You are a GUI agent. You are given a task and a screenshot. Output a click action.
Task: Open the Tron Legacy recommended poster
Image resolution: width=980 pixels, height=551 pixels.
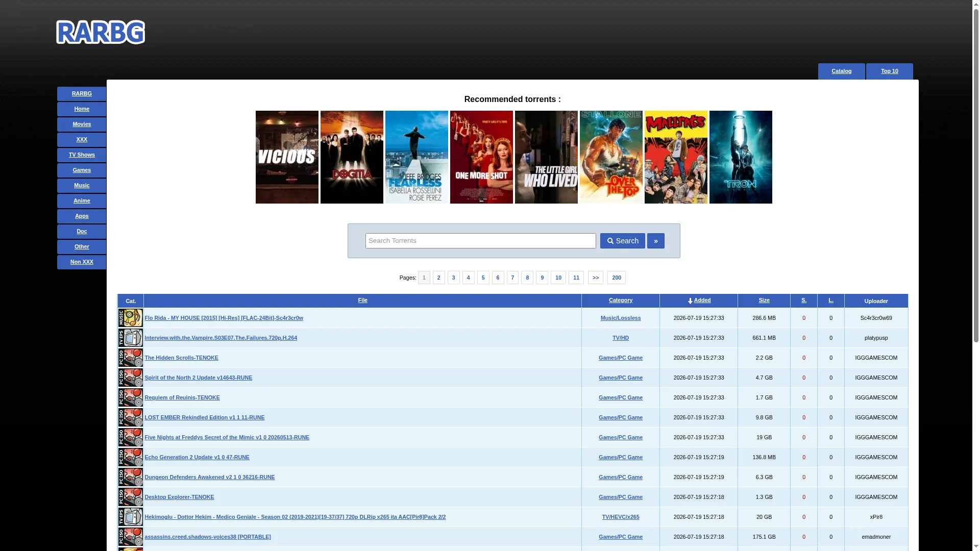pyautogui.click(x=741, y=157)
